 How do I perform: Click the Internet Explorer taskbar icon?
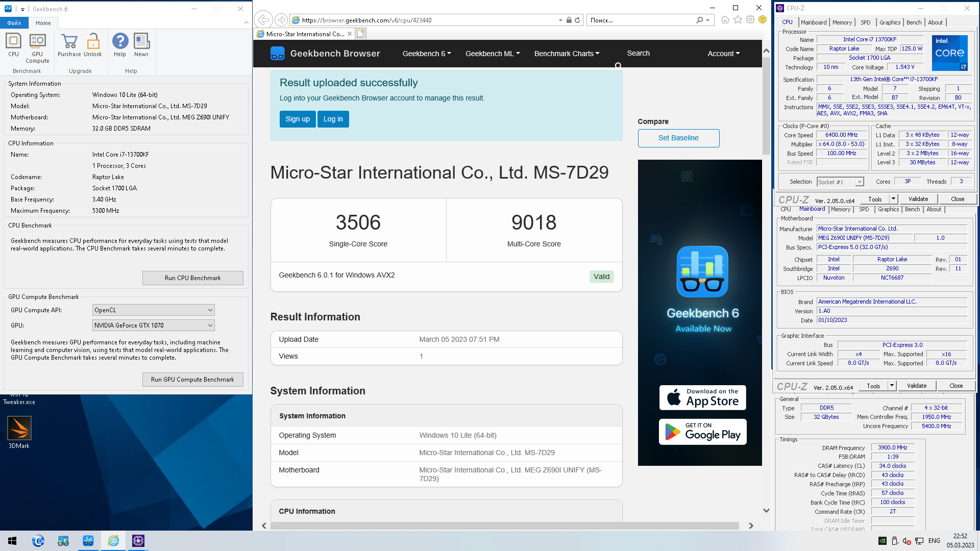pos(113,541)
